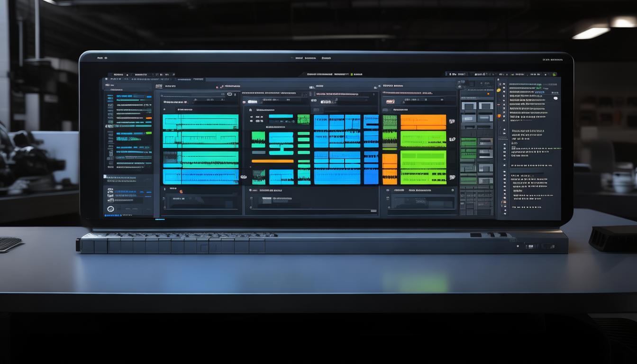Toggle the rounded switch above the teal waveform tracks
Image resolution: width=637 pixels, height=364 pixels.
coord(230,94)
